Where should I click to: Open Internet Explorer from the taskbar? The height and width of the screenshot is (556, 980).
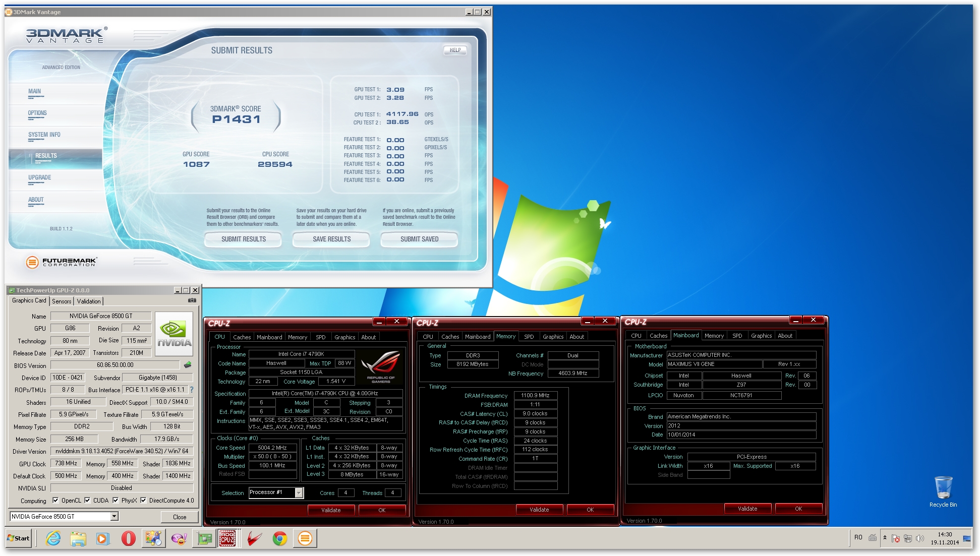click(53, 538)
